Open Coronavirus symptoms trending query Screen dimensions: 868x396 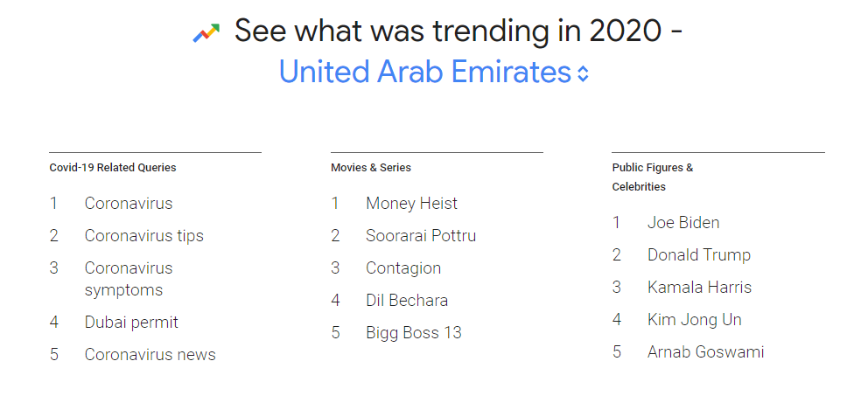129,279
